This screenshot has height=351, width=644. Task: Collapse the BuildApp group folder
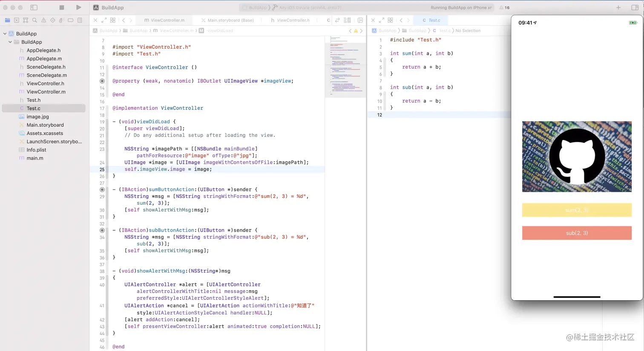click(x=10, y=42)
